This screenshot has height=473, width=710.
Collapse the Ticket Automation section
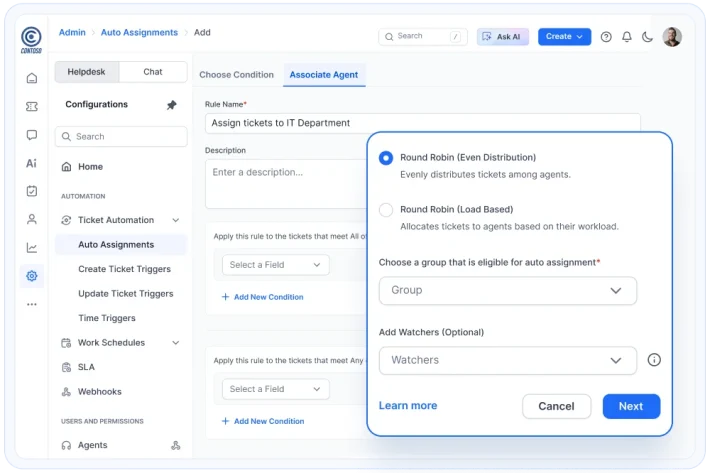(176, 220)
